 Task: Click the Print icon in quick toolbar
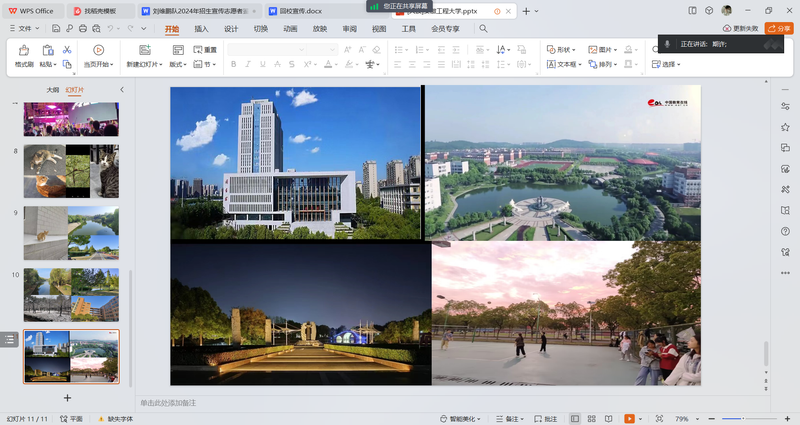click(x=85, y=29)
